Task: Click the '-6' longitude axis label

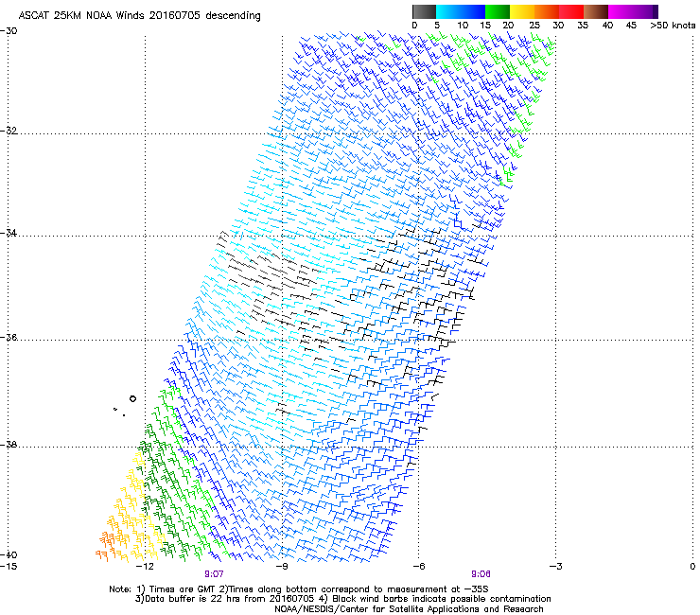Action: [x=419, y=567]
